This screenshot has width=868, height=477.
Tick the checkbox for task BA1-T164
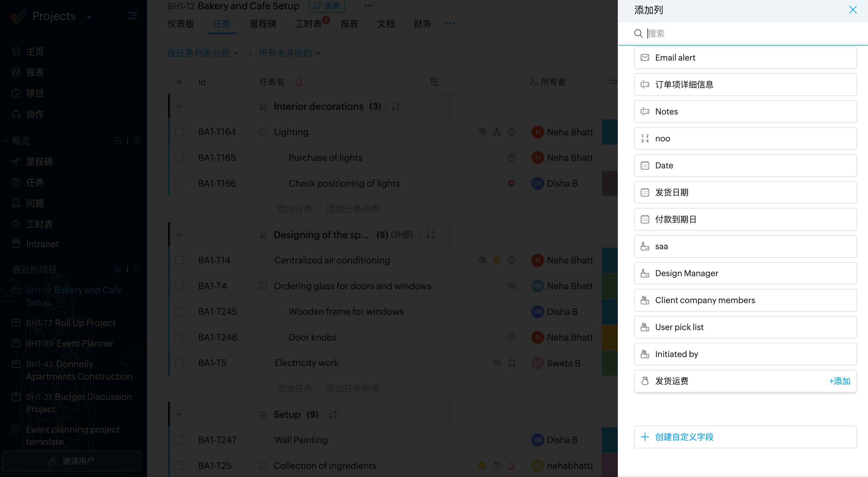(179, 132)
